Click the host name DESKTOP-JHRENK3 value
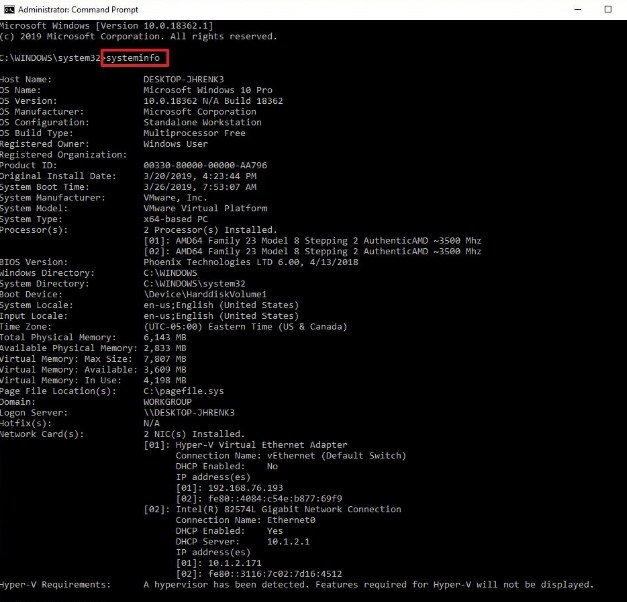The image size is (627, 602). pyautogui.click(x=184, y=79)
